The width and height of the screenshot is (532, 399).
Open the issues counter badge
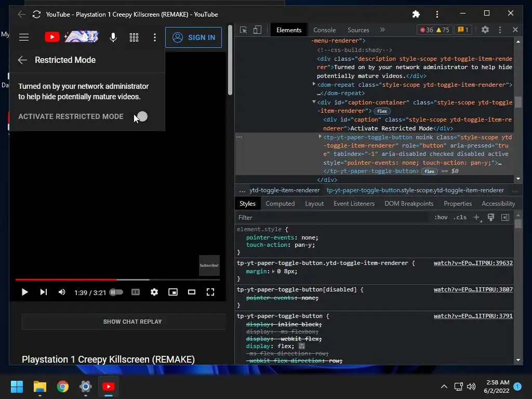(463, 30)
